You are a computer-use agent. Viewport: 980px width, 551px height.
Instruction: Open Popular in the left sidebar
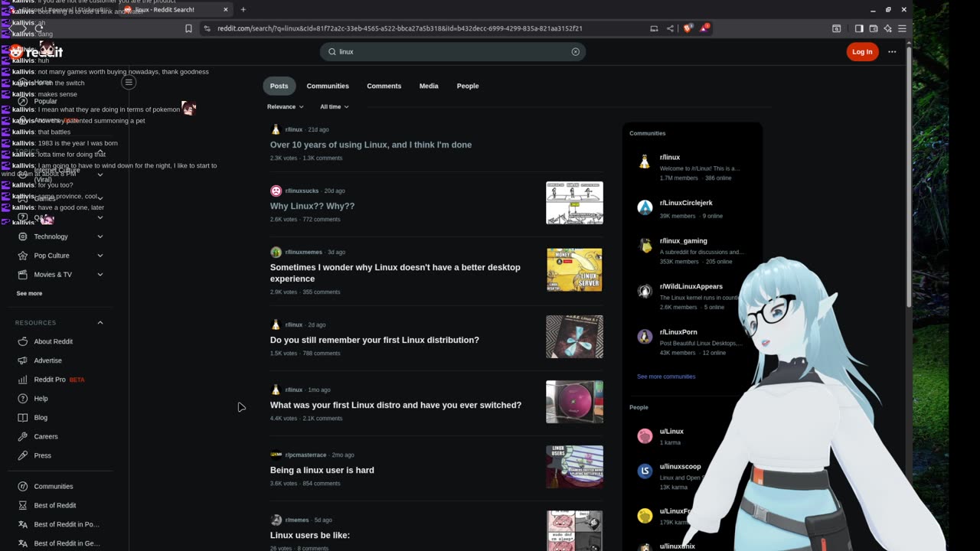click(x=45, y=101)
